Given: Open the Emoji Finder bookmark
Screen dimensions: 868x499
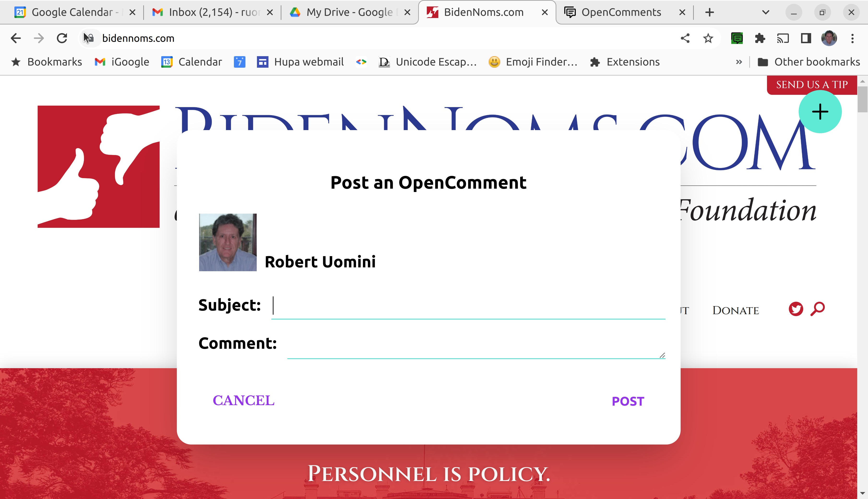Looking at the screenshot, I should pyautogui.click(x=533, y=62).
